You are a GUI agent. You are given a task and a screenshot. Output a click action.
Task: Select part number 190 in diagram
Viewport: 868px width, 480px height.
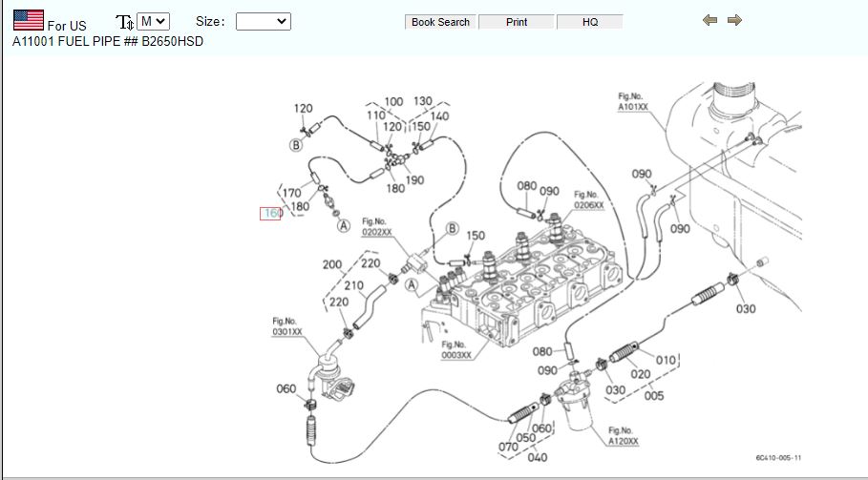tap(414, 180)
